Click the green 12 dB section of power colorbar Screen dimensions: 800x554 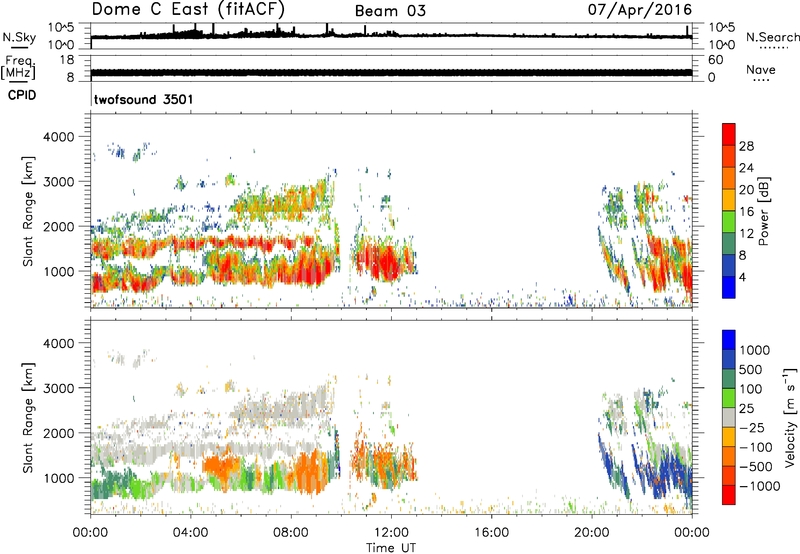729,222
